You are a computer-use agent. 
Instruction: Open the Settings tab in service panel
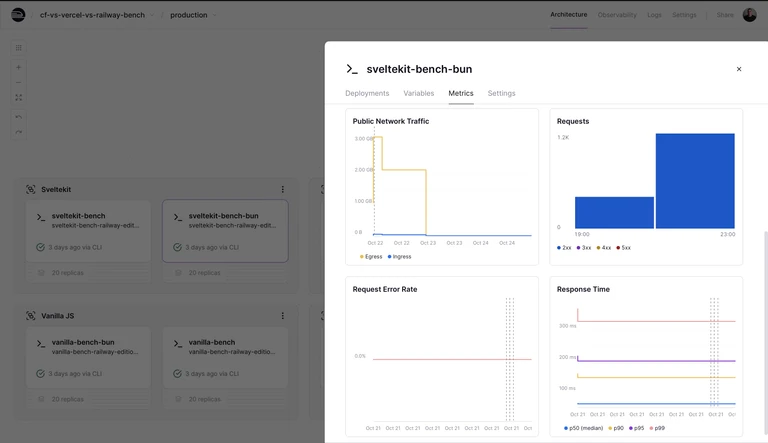502,93
